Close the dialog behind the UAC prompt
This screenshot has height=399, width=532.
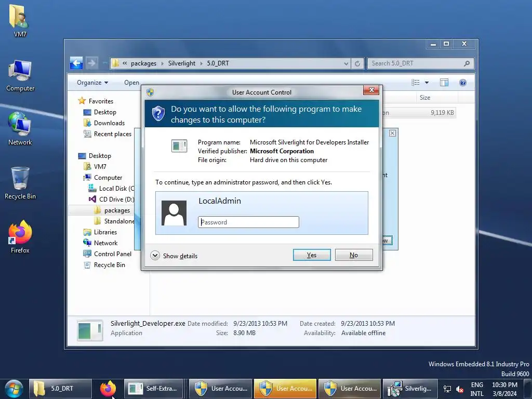click(392, 133)
